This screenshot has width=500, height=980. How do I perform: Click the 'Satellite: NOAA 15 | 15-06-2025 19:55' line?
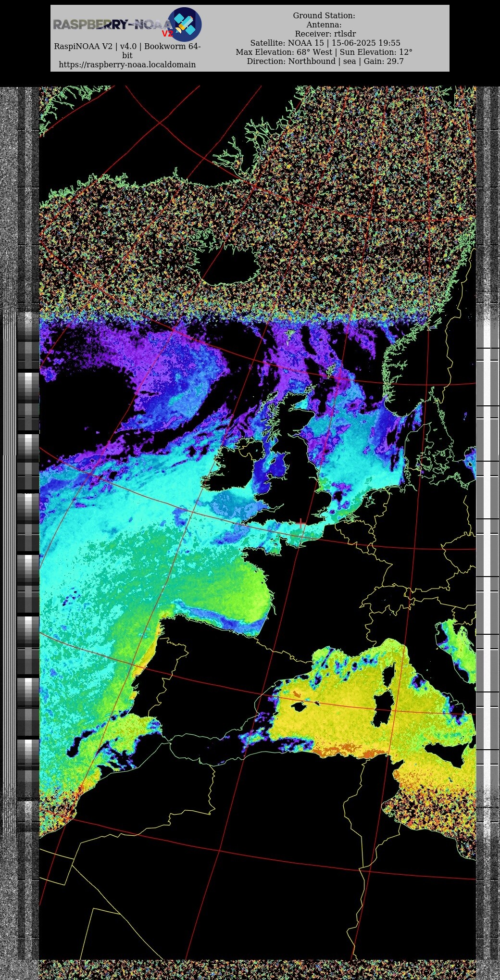[325, 43]
